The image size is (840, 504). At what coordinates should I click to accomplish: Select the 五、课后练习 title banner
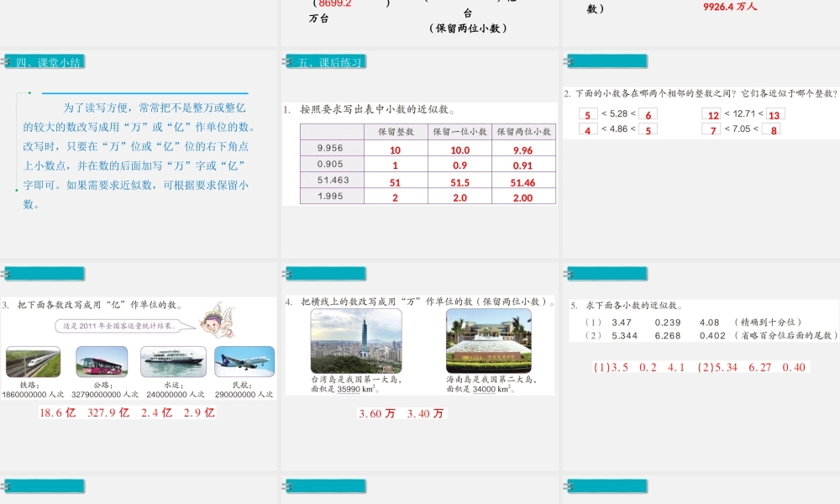[327, 60]
